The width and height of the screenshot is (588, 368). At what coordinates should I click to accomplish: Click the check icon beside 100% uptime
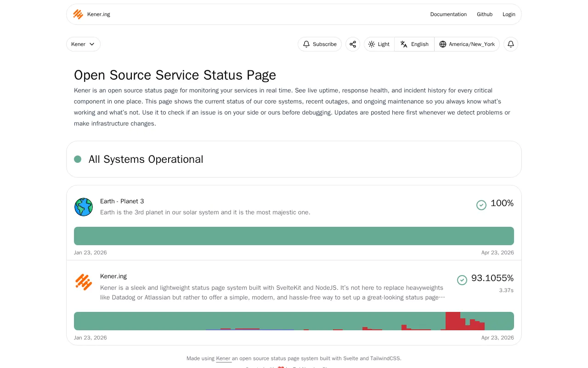pos(481,205)
